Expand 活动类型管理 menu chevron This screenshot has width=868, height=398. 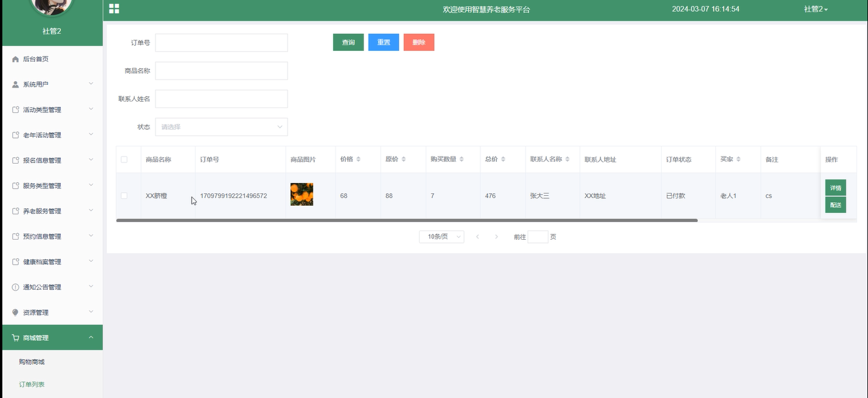pyautogui.click(x=91, y=109)
